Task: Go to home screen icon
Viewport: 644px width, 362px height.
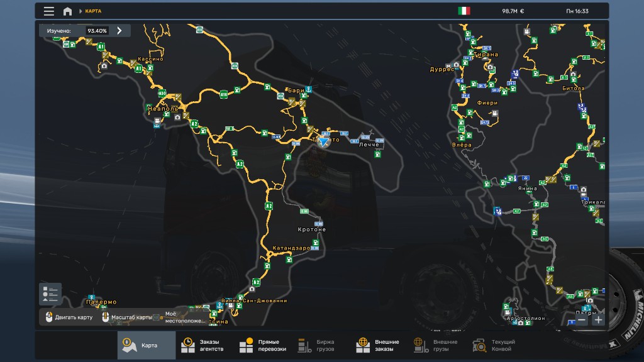Action: (x=67, y=11)
